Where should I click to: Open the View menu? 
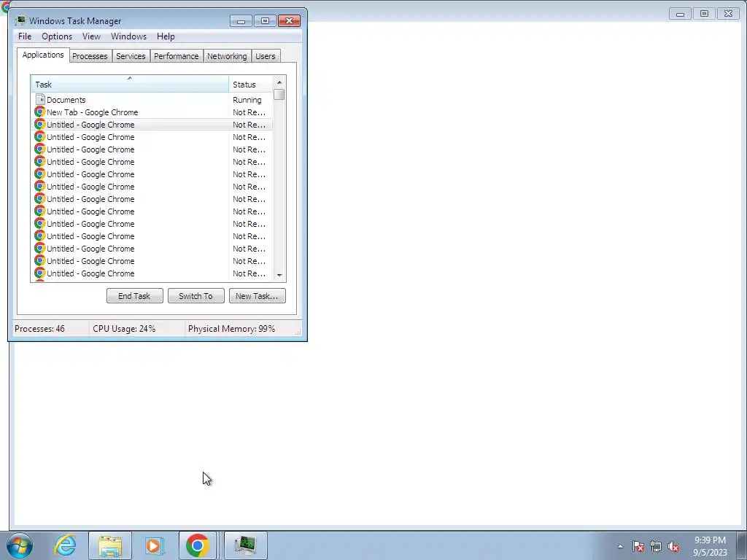[x=91, y=36]
